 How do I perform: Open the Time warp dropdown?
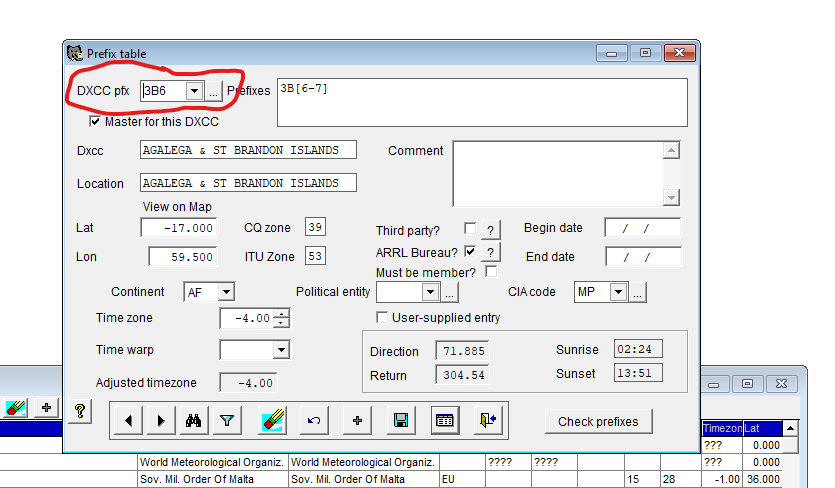[280, 350]
